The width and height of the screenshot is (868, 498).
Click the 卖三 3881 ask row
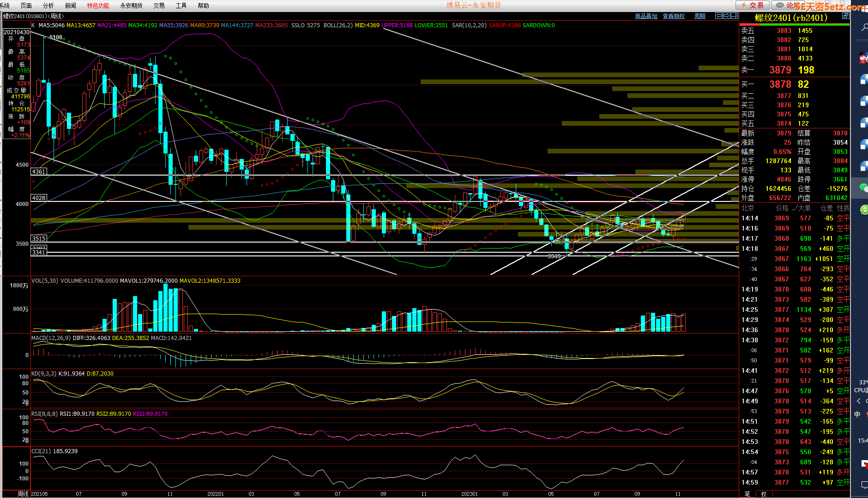[x=794, y=49]
